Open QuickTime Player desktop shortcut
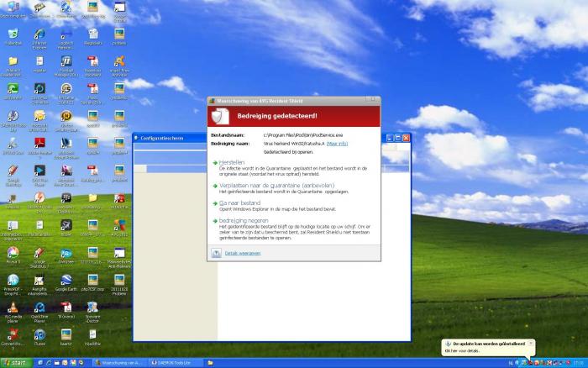 pyautogui.click(x=39, y=312)
